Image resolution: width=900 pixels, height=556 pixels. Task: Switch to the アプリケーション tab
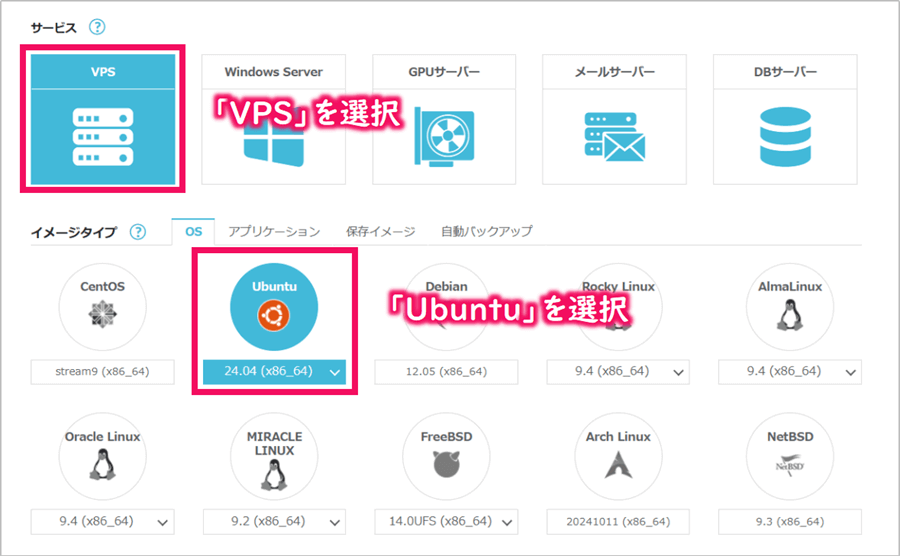[x=274, y=232]
